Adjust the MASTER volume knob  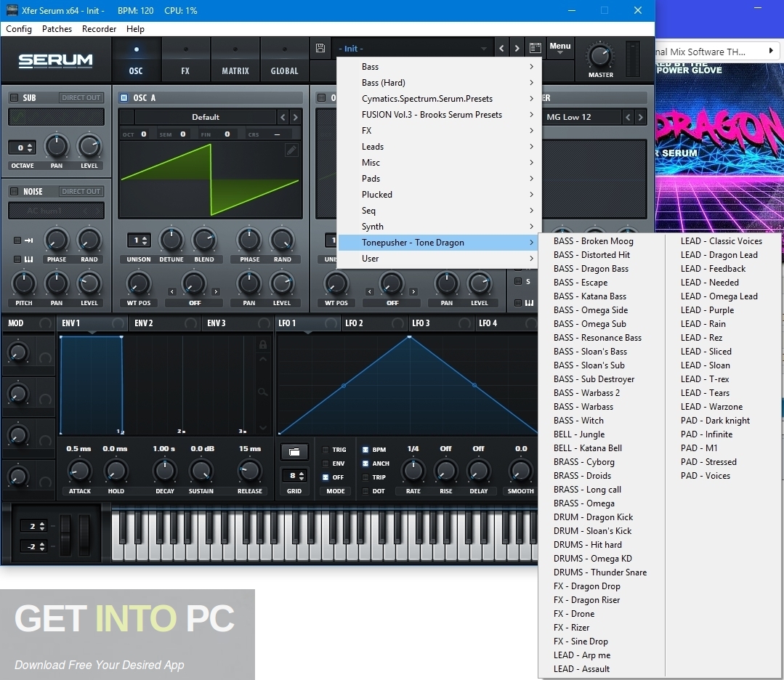tap(600, 56)
